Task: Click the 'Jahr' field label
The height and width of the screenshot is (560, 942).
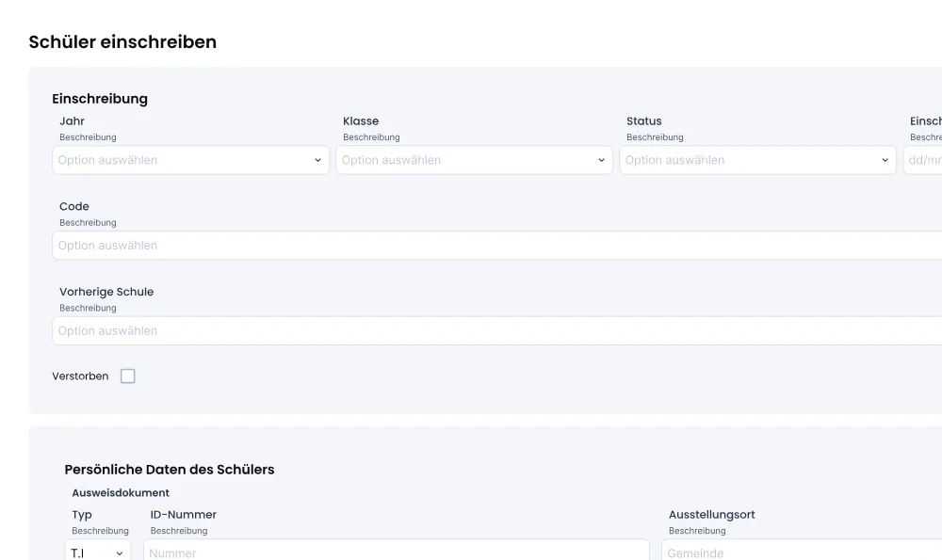Action: (73, 121)
